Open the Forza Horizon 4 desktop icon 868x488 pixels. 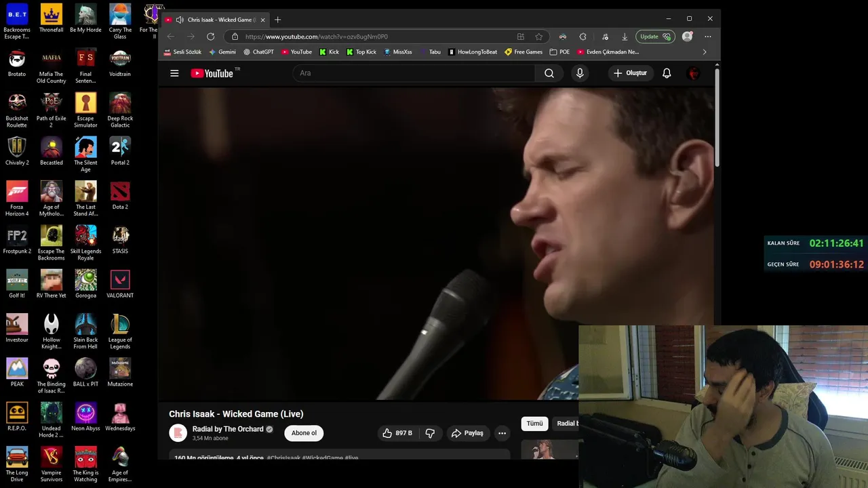coord(17,199)
